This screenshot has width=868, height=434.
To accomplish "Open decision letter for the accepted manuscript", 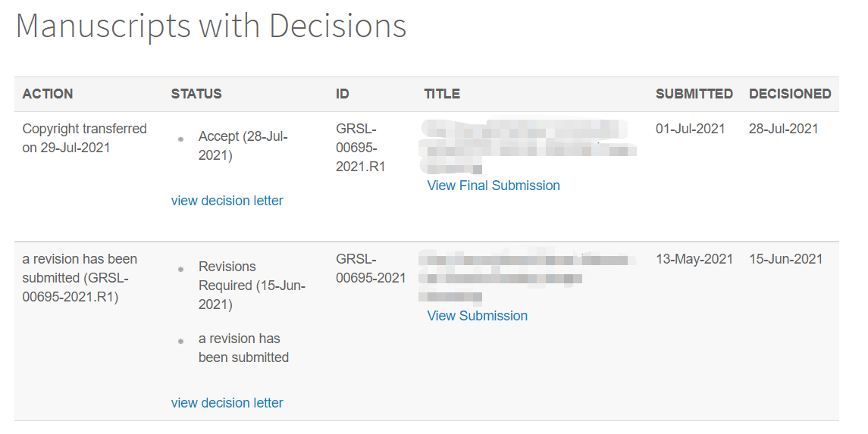I will 227,201.
